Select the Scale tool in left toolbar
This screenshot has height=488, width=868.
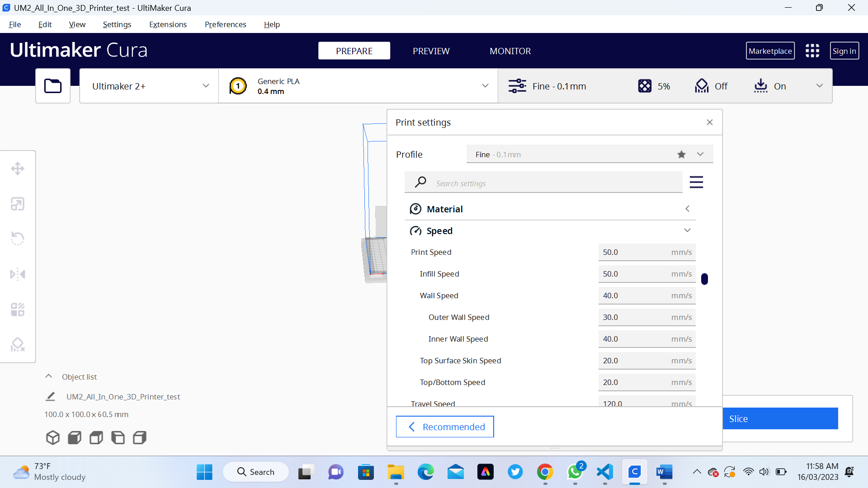(x=18, y=204)
